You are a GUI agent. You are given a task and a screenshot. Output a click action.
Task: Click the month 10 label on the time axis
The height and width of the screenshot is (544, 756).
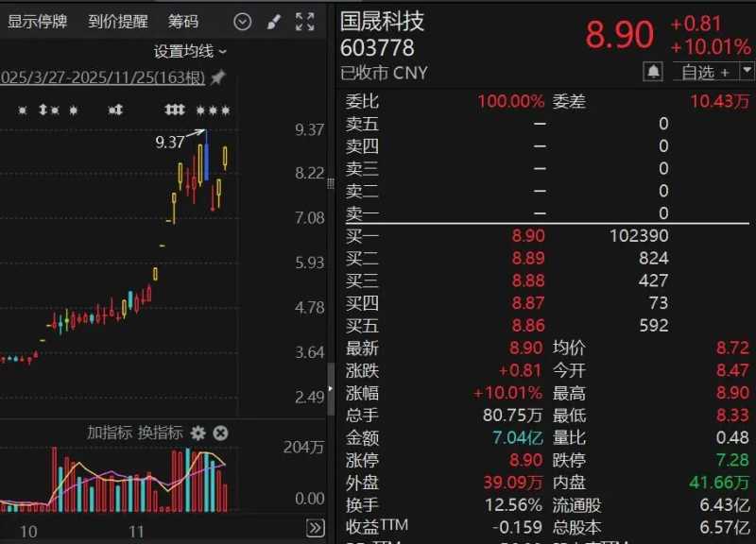(28, 532)
